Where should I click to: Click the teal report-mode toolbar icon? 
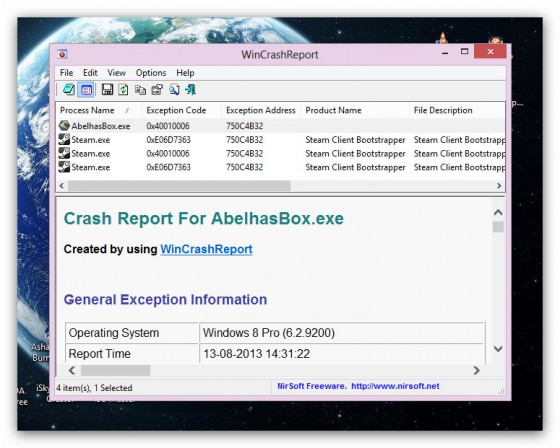tap(69, 90)
